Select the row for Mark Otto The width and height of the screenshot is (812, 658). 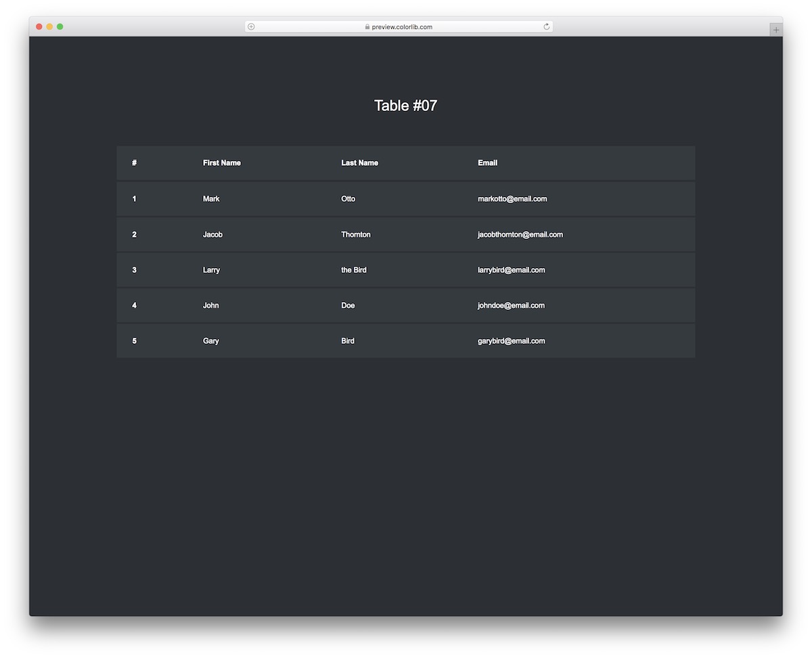[x=406, y=198]
